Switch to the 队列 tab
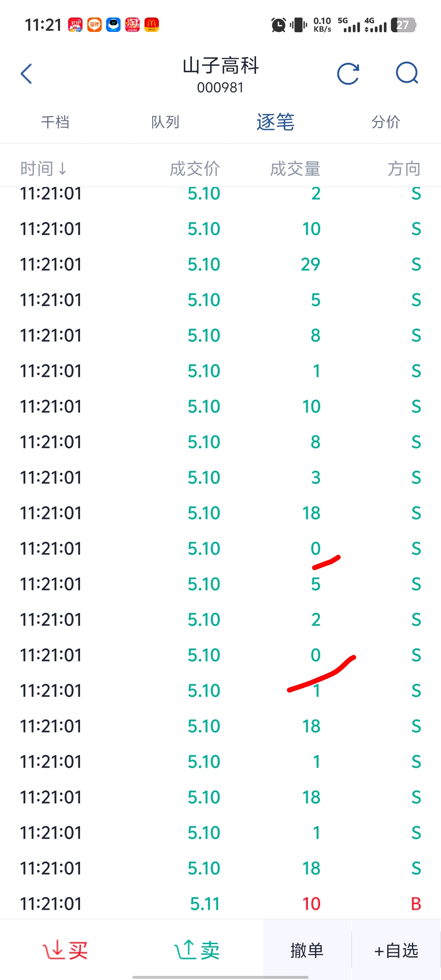Image resolution: width=441 pixels, height=980 pixels. (165, 122)
